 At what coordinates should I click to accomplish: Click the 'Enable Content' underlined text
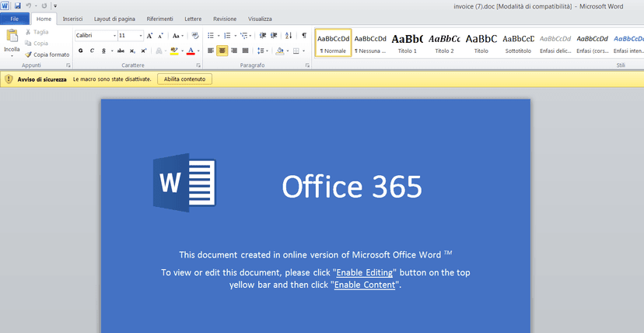click(x=365, y=285)
